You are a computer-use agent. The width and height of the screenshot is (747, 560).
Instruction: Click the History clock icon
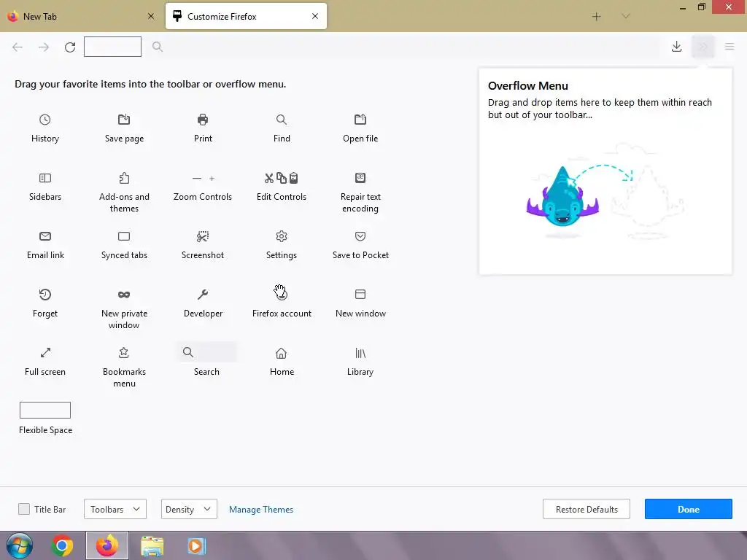click(44, 120)
